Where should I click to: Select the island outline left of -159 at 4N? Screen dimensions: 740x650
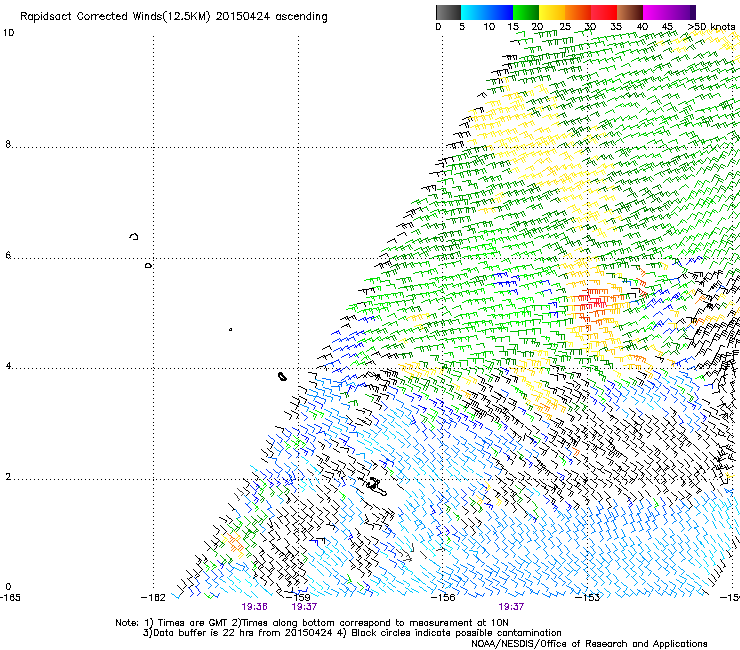coord(282,376)
